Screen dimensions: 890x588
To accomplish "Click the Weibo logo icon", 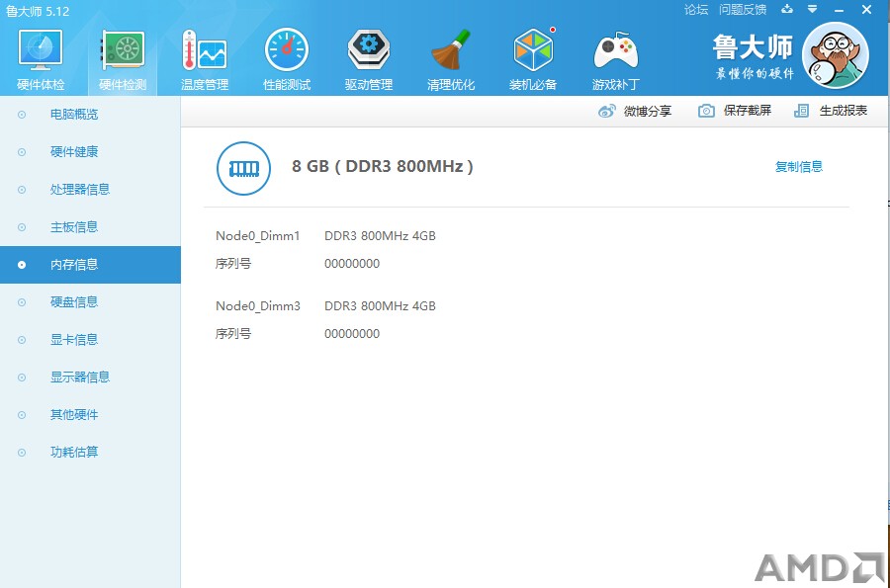I will click(x=607, y=111).
